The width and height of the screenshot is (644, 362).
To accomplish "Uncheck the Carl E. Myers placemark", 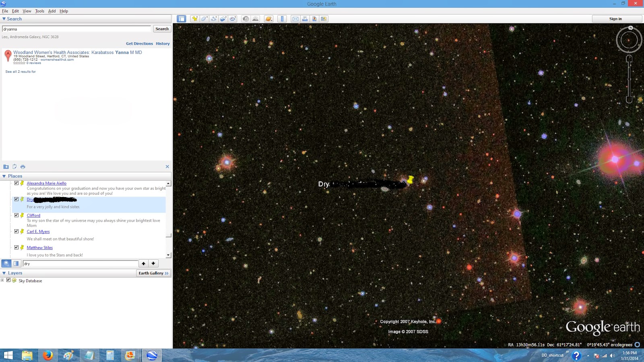I will [x=17, y=231].
